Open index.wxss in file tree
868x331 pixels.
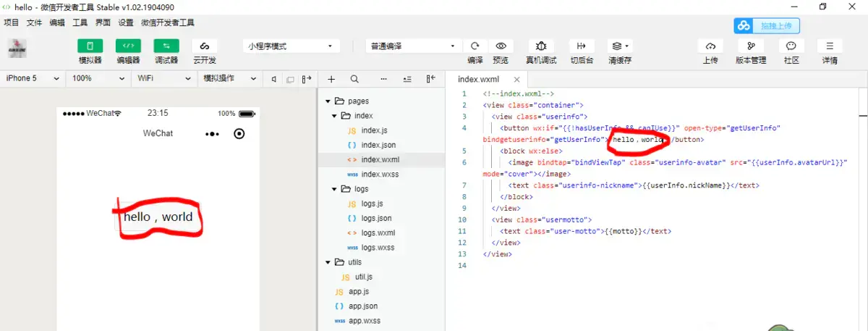381,175
